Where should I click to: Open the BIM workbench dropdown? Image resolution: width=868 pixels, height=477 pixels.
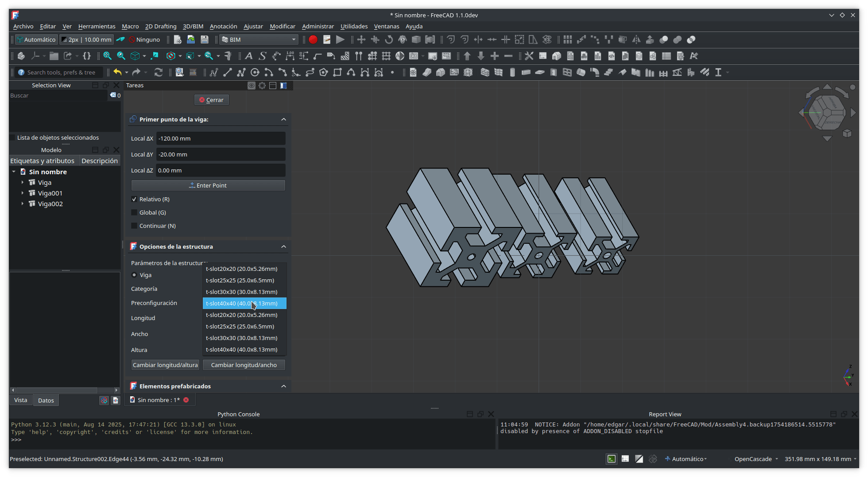coord(259,40)
